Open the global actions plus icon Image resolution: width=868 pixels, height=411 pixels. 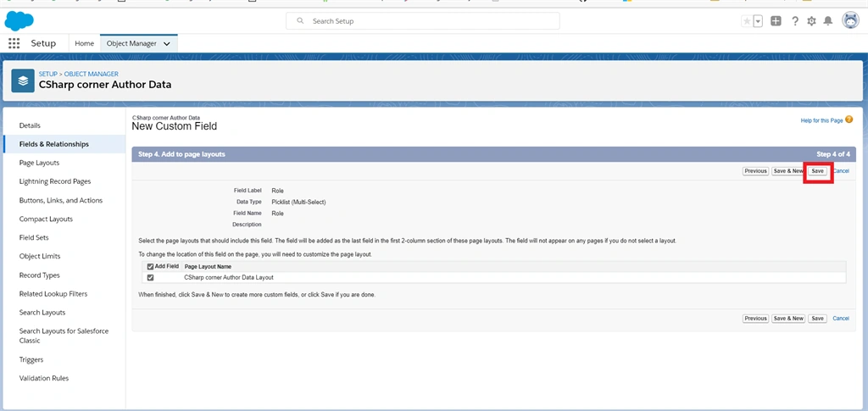click(776, 21)
